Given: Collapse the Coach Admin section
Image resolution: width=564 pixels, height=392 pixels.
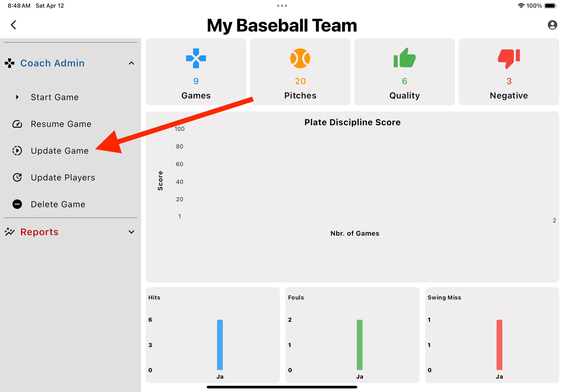Looking at the screenshot, I should tap(132, 63).
